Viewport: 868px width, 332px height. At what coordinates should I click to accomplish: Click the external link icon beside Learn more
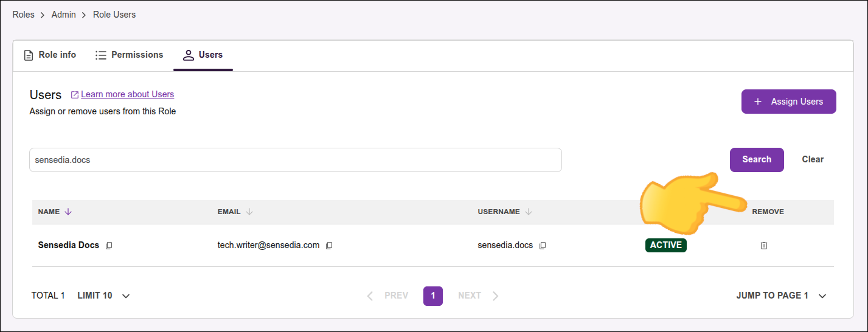(x=75, y=95)
